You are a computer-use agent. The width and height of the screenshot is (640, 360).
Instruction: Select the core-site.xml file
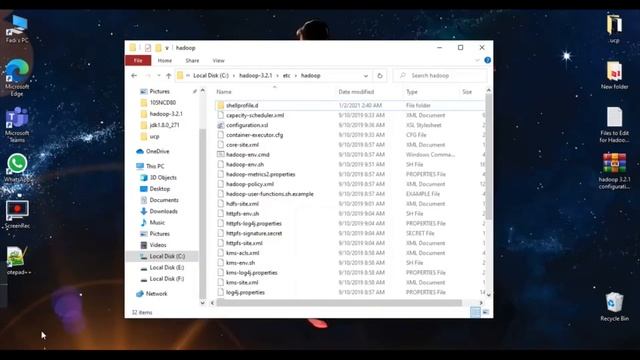242,145
